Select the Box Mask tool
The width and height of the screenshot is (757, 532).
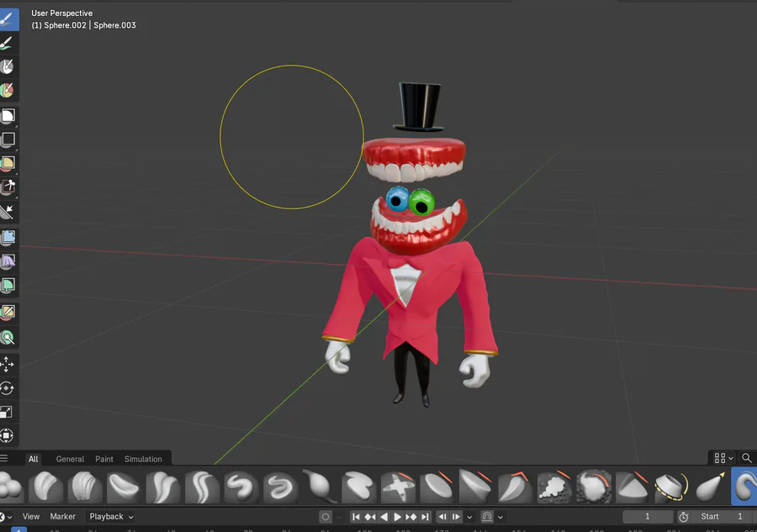[8, 116]
